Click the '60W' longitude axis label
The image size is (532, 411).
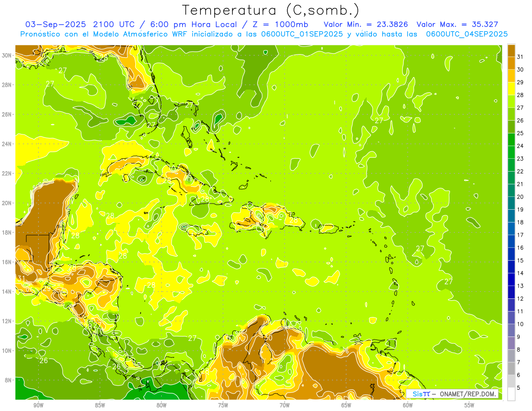tap(408, 405)
